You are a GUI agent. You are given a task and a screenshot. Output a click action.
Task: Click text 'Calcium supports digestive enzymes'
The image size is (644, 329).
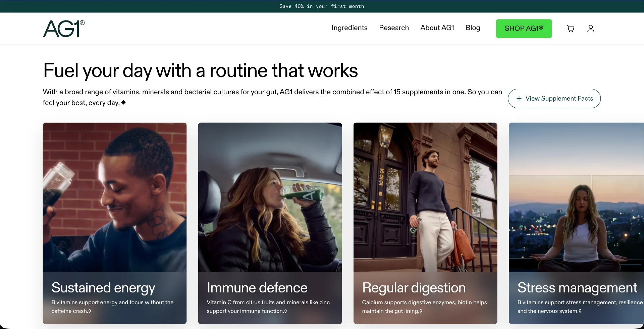coord(408,303)
